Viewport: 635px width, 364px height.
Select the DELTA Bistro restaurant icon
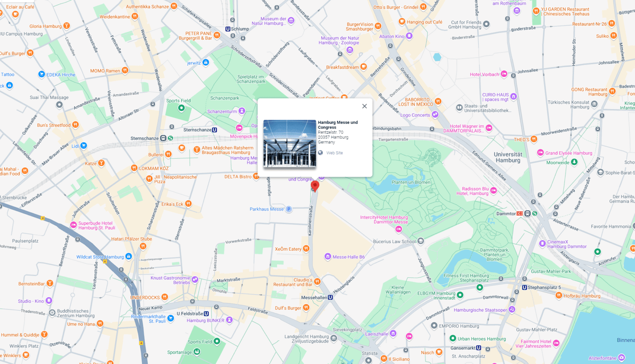tap(256, 176)
